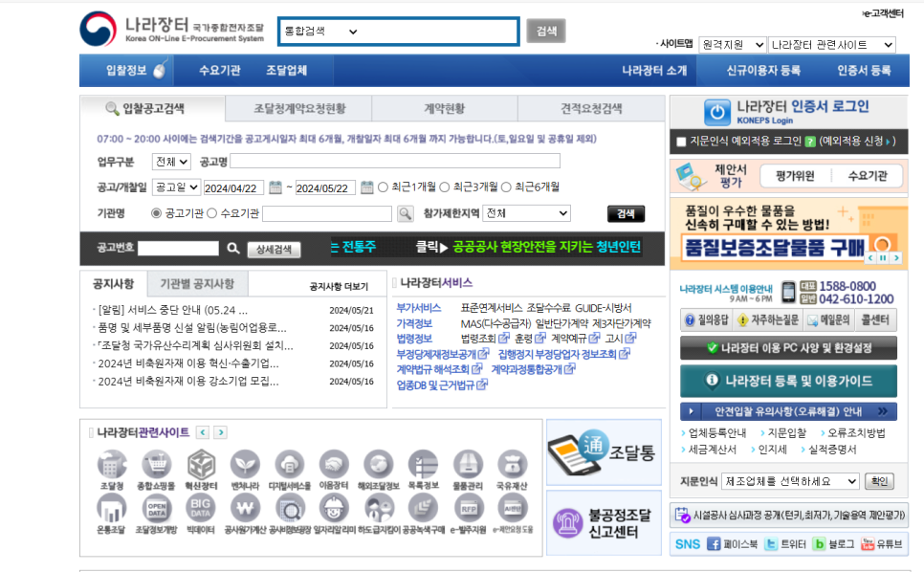924x572 pixels.
Task: Click the black 검색 button in bid search
Action: [x=626, y=214]
